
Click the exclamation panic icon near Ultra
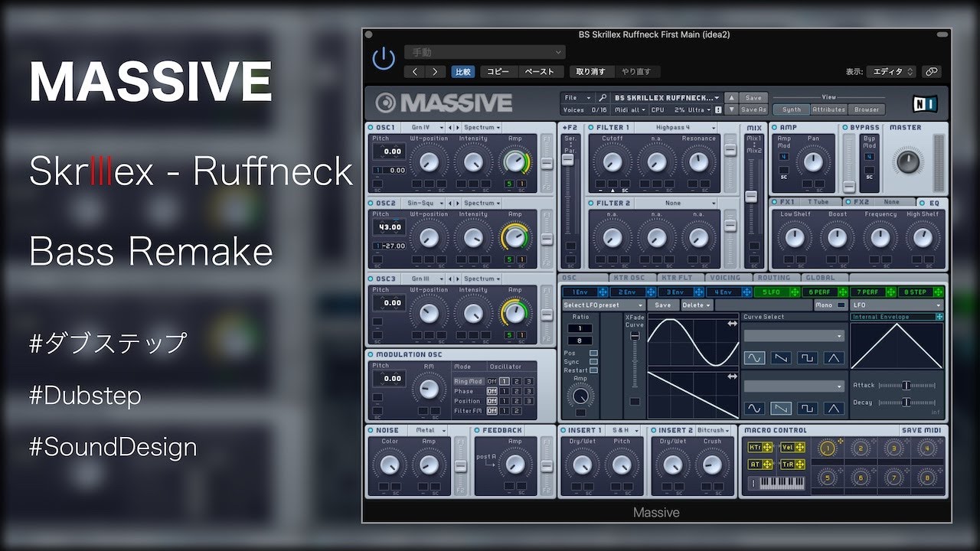pos(718,110)
